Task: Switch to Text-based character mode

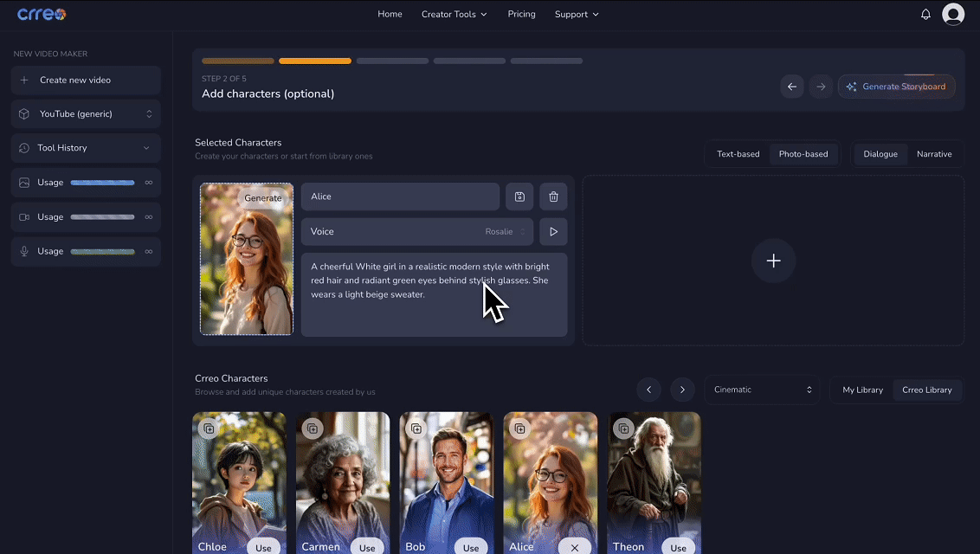Action: [738, 154]
